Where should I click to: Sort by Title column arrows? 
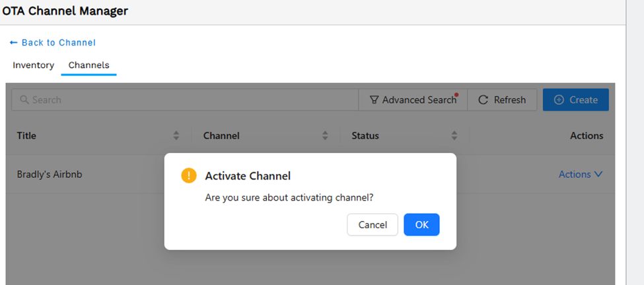pos(176,136)
